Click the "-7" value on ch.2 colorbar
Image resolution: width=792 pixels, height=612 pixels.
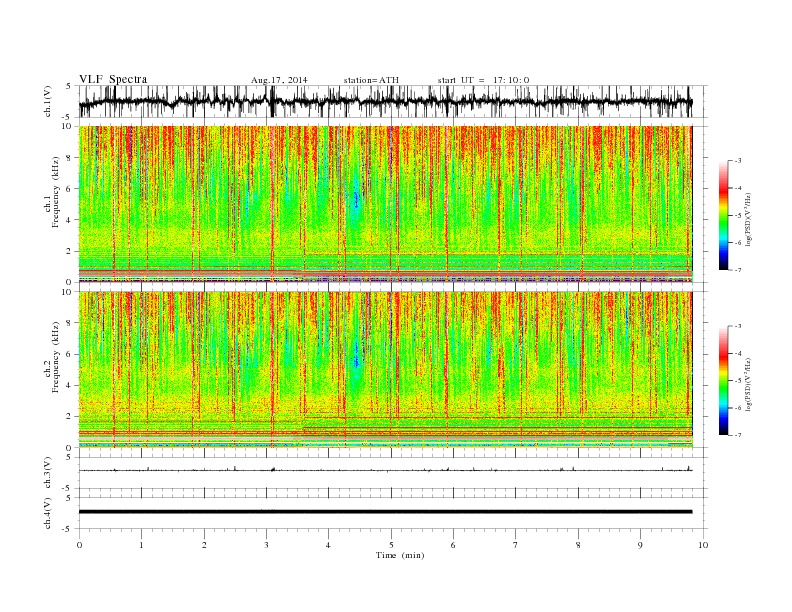[x=737, y=435]
